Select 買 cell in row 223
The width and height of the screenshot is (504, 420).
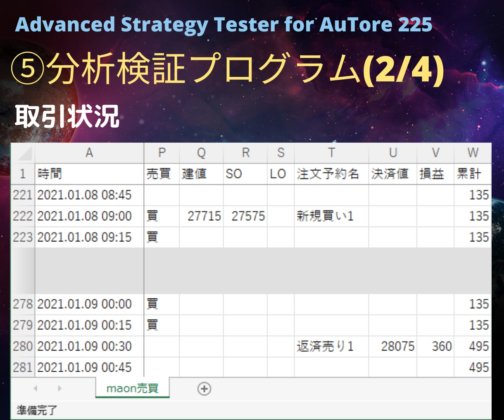(162, 237)
